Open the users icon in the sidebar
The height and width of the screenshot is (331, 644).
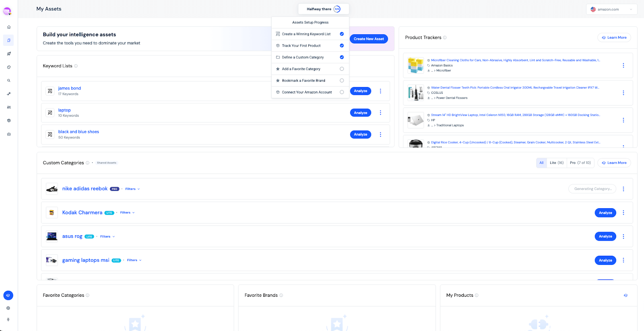9,107
